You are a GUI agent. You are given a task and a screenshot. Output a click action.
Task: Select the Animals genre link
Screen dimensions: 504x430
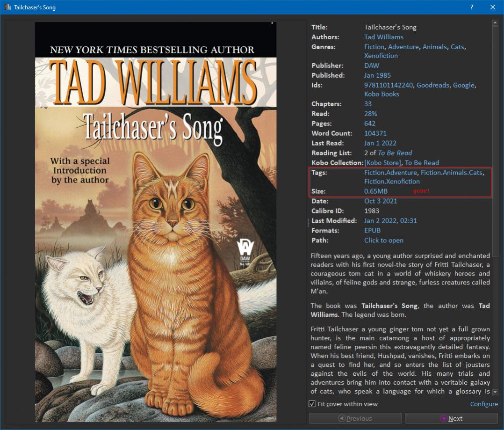(x=435, y=47)
